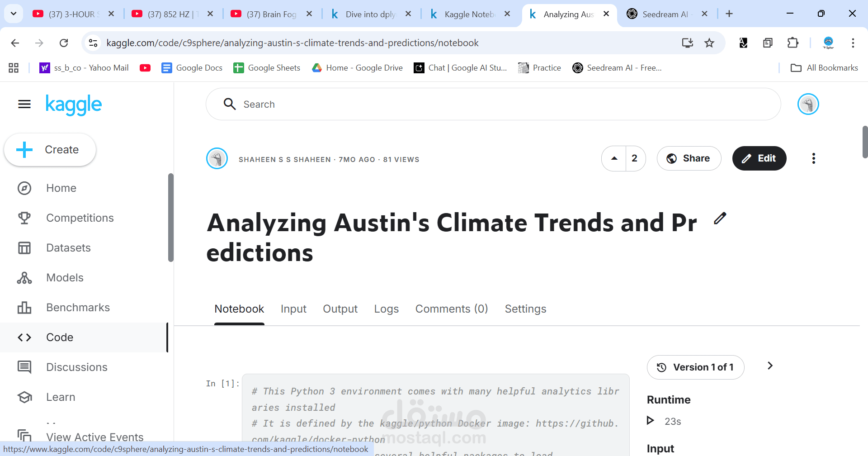This screenshot has height=456, width=868.
Task: Click the pencil icon beside notebook title
Action: point(720,218)
